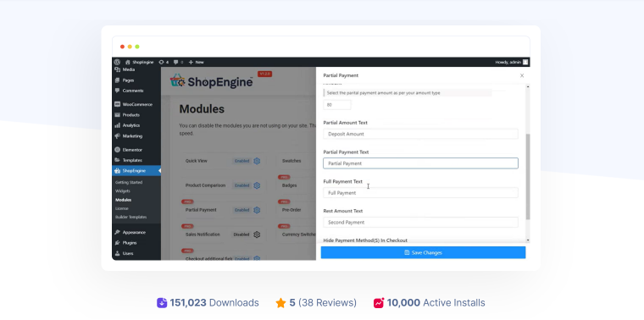
Task: Select ShopEngine in the sidebar
Action: (136, 171)
